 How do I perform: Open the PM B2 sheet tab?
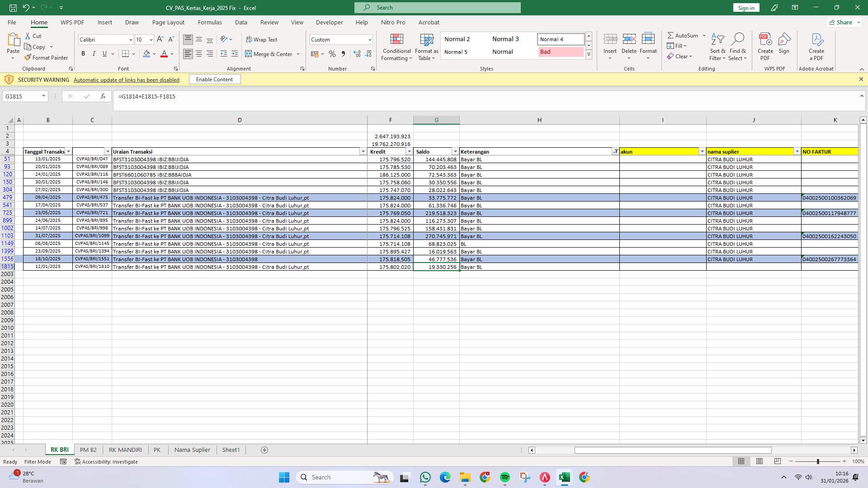(x=88, y=450)
